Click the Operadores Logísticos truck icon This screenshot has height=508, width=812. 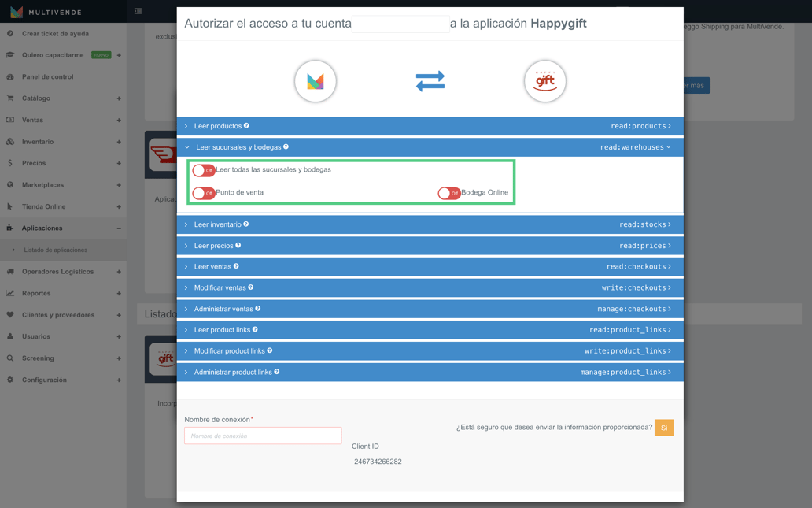10,271
